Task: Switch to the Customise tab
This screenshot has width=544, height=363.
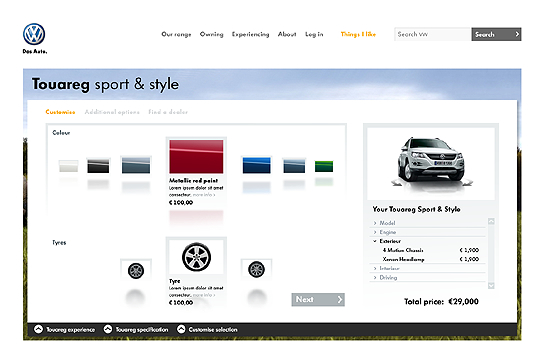Action: (x=60, y=112)
